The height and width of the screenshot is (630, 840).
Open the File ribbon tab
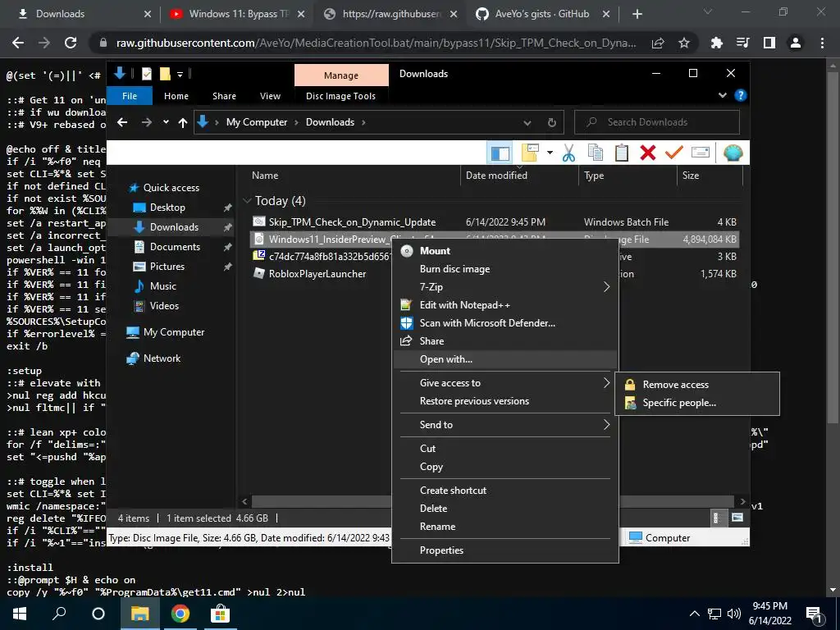point(130,96)
